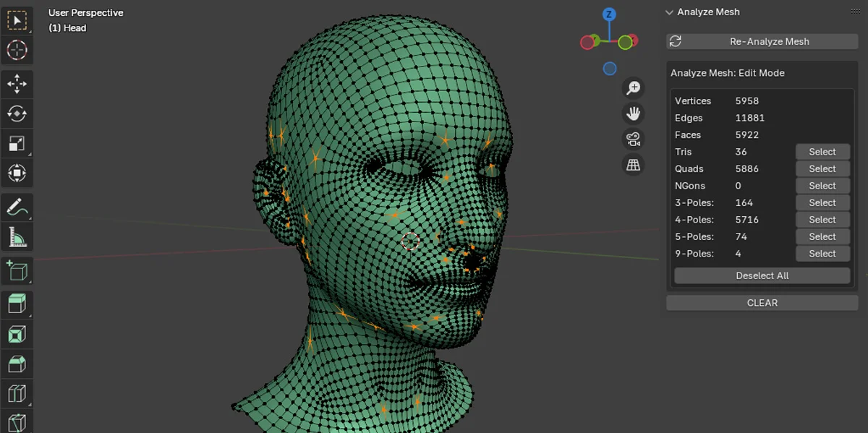Toggle the camera view icon
868x433 pixels.
point(633,139)
